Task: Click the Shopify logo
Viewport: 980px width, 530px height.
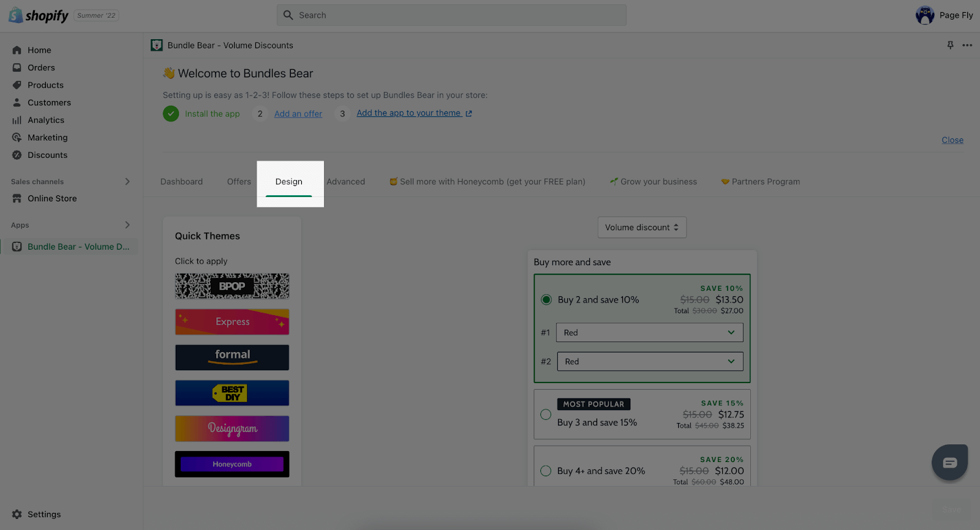Action: pos(39,15)
